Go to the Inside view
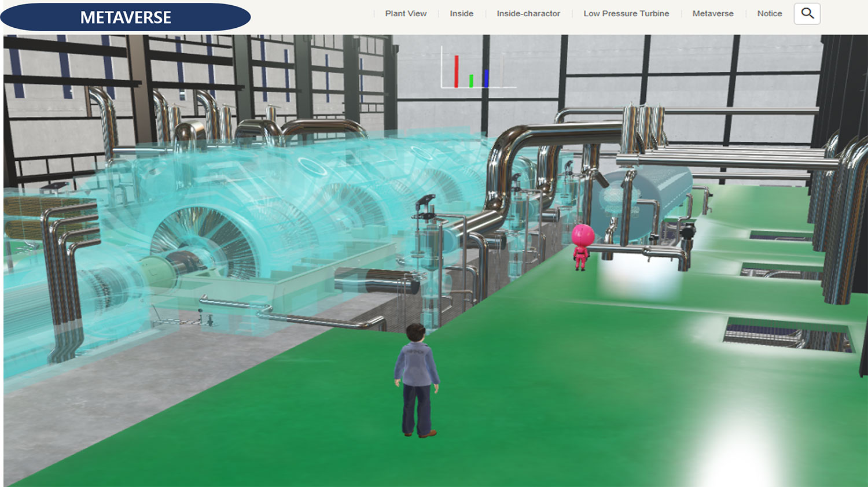The image size is (868, 487). pyautogui.click(x=461, y=13)
